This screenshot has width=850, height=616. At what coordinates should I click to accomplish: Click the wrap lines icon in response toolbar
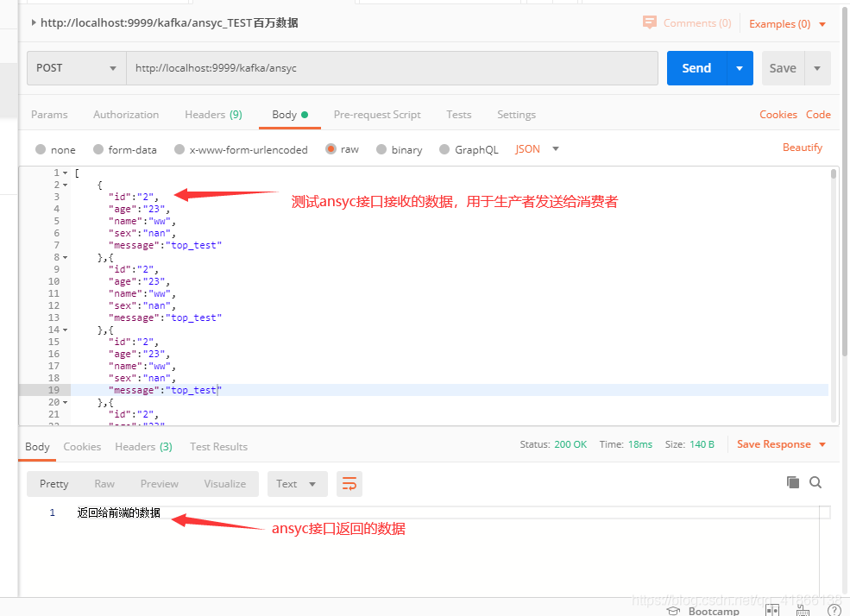[349, 484]
